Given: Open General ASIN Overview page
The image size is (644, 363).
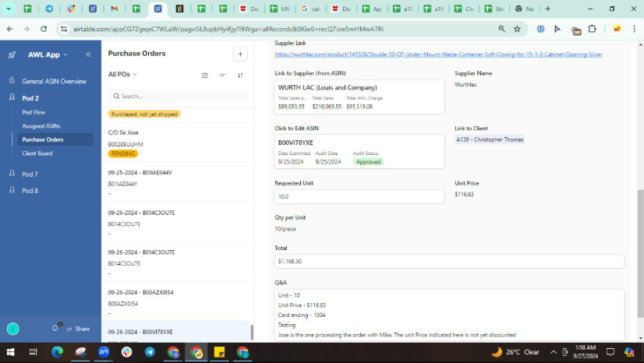Looking at the screenshot, I should 54,81.
